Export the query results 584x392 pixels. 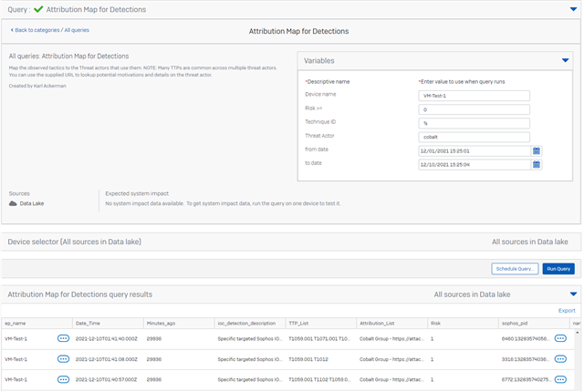click(x=567, y=310)
